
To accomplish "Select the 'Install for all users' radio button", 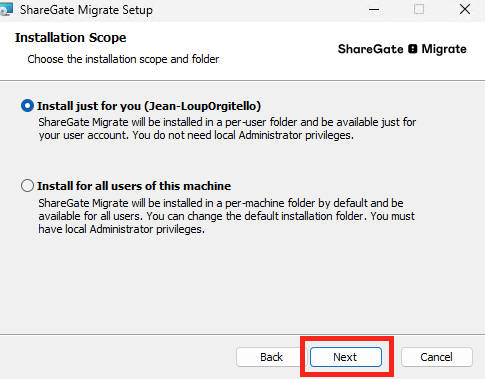I will pyautogui.click(x=27, y=186).
